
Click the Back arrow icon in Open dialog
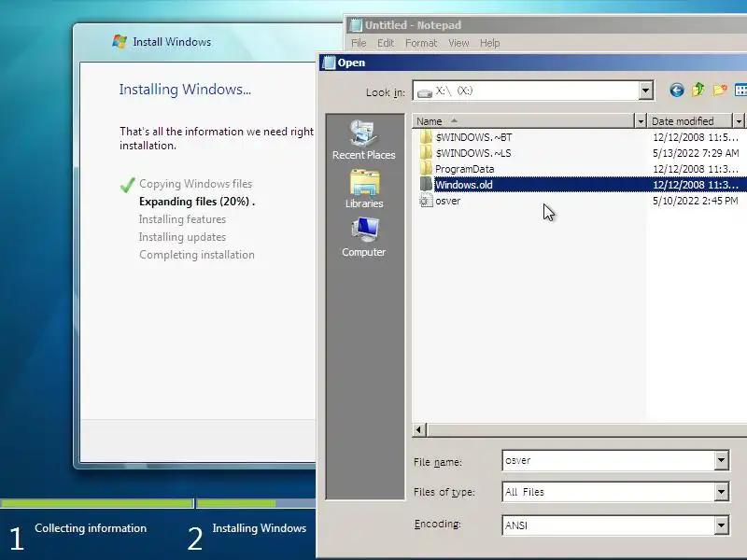coord(676,90)
